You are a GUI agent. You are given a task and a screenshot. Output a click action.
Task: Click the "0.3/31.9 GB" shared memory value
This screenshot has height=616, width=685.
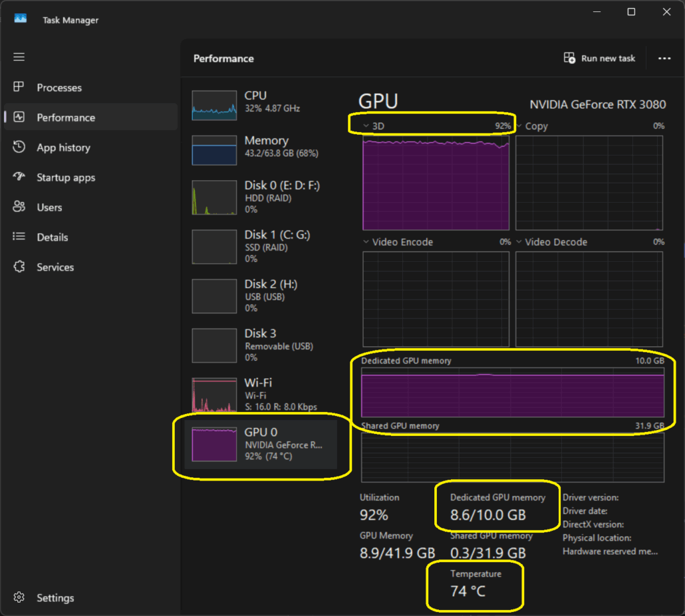click(x=488, y=553)
